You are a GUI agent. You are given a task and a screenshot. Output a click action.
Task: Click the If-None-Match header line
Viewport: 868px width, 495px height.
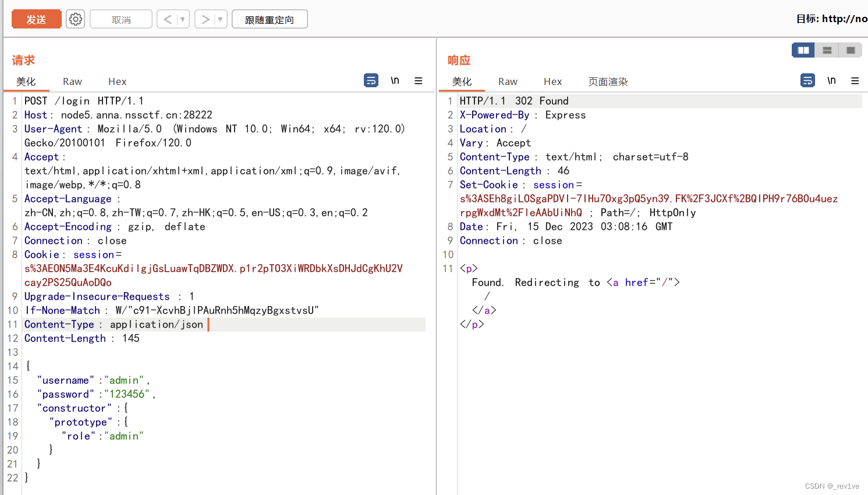pos(172,310)
